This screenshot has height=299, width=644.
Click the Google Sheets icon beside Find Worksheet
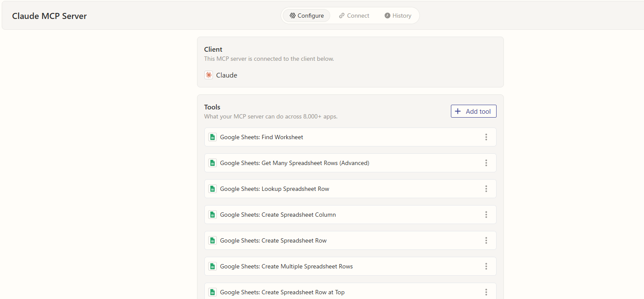[x=213, y=137]
